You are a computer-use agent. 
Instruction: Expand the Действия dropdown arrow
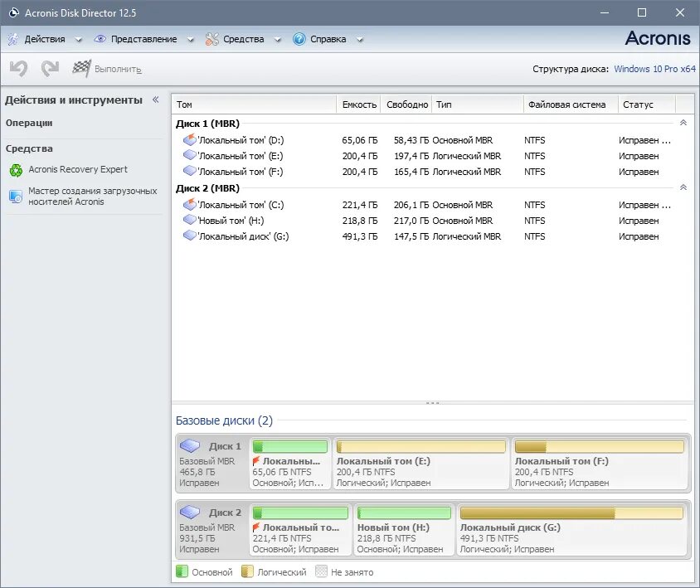pyautogui.click(x=79, y=40)
